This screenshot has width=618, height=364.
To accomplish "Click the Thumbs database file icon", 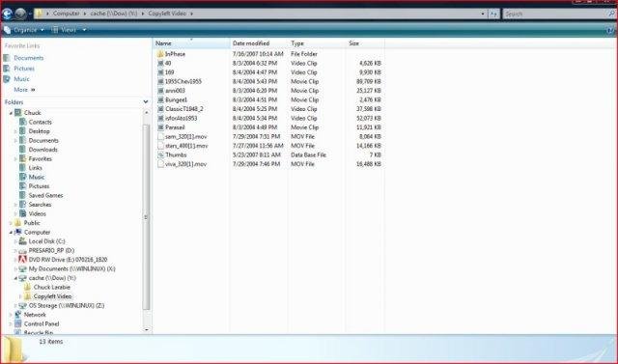I will tap(160, 155).
